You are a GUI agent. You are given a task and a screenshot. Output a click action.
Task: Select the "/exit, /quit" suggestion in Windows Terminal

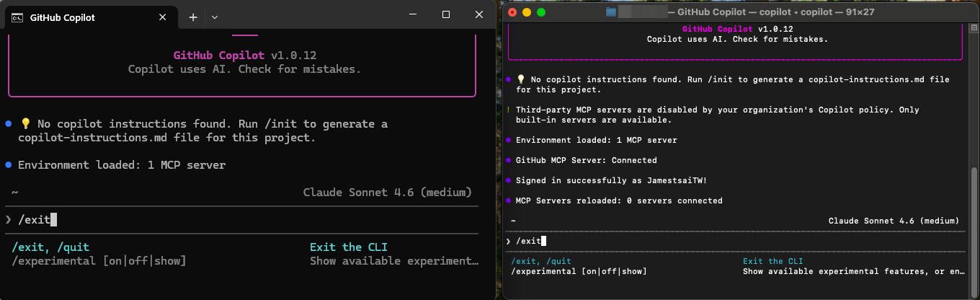pyautogui.click(x=51, y=247)
